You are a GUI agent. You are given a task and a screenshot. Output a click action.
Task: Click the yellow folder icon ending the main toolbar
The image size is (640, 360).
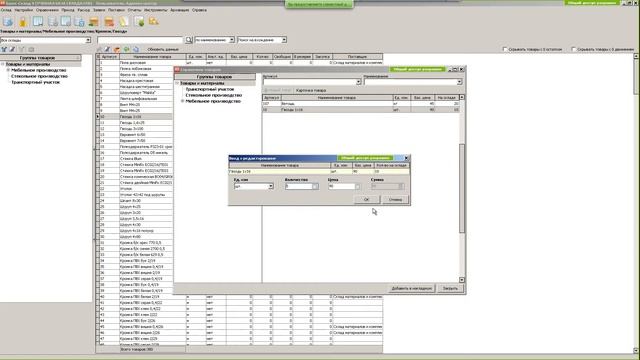(x=153, y=21)
